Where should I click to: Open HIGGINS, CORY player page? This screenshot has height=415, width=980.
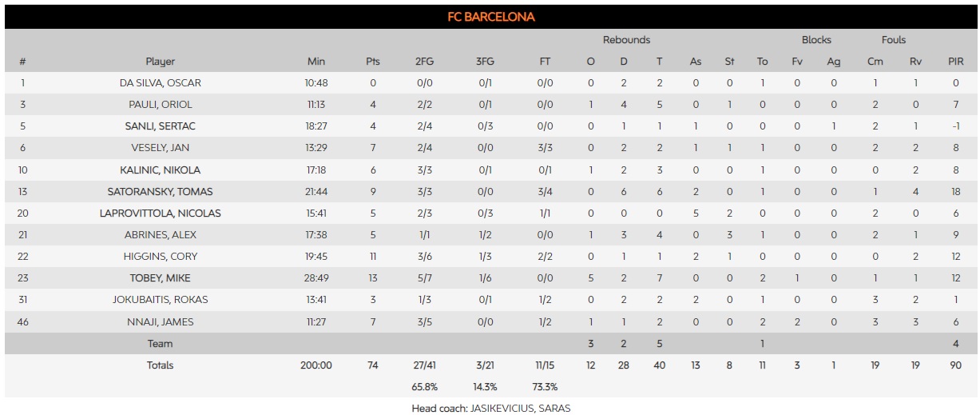[x=160, y=257]
